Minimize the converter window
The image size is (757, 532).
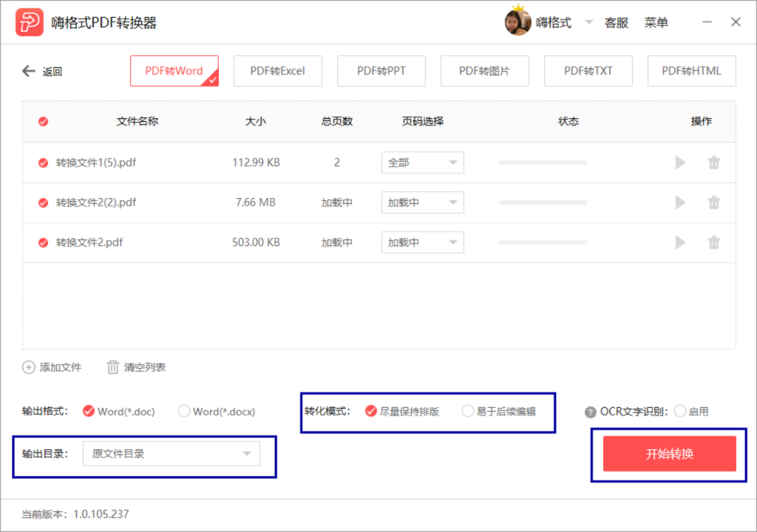707,22
